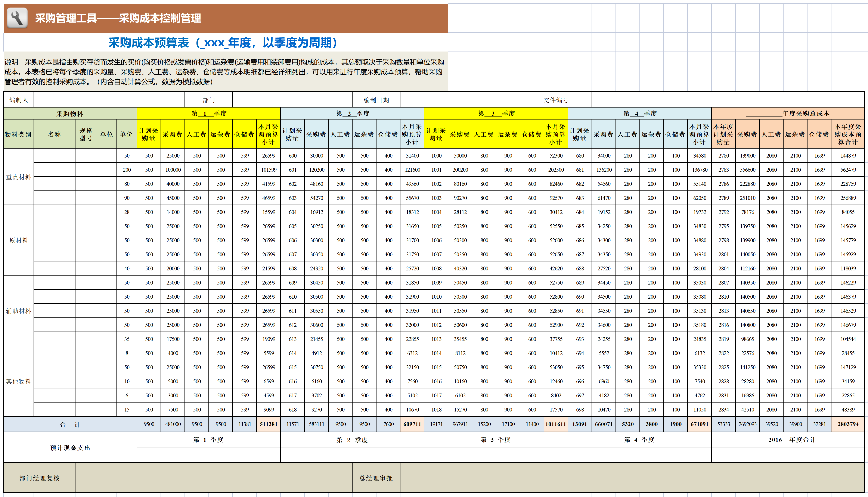
Task: Click the blank field next to 编制人
Action: 109,100
